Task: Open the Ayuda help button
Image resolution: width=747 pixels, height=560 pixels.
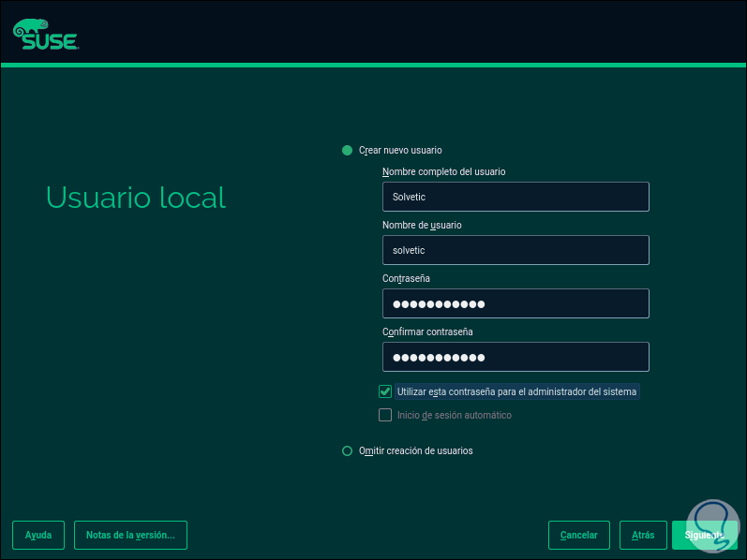Action: click(38, 536)
